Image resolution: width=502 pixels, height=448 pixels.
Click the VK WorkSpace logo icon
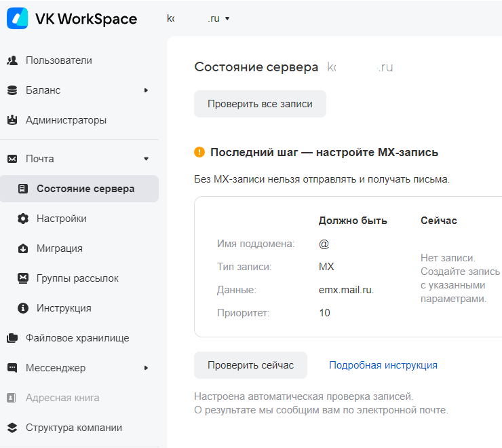tap(18, 18)
